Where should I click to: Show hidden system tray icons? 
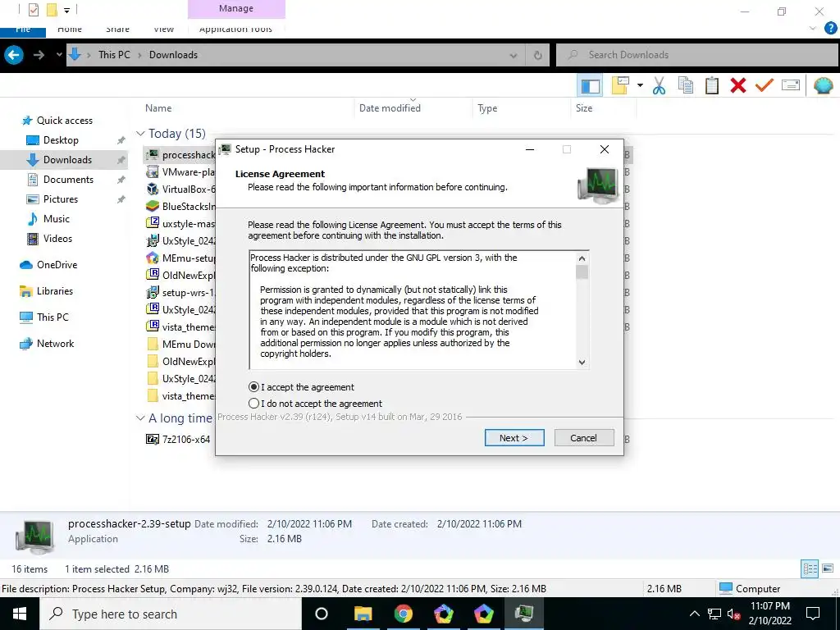(x=694, y=614)
